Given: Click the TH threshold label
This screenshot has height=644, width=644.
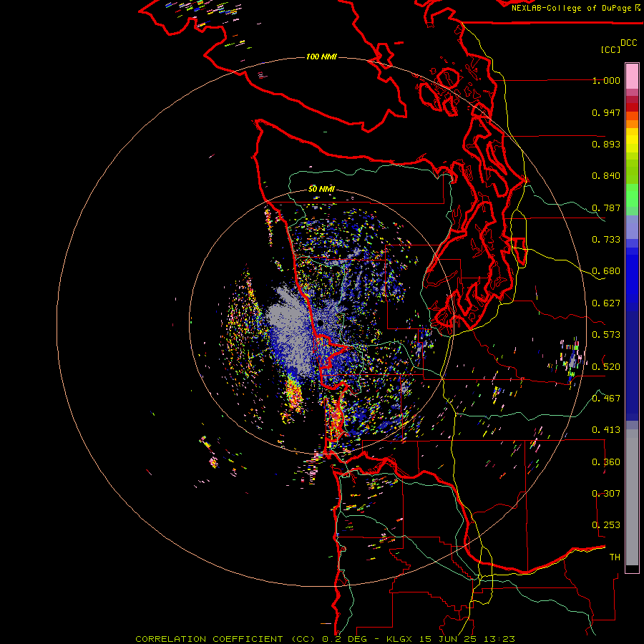Looking at the screenshot, I should click(x=615, y=557).
